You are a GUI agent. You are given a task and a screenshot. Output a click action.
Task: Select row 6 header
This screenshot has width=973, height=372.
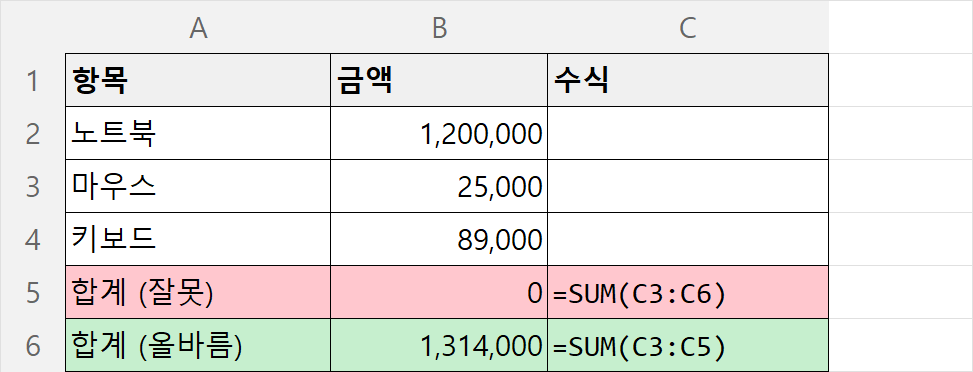click(33, 345)
